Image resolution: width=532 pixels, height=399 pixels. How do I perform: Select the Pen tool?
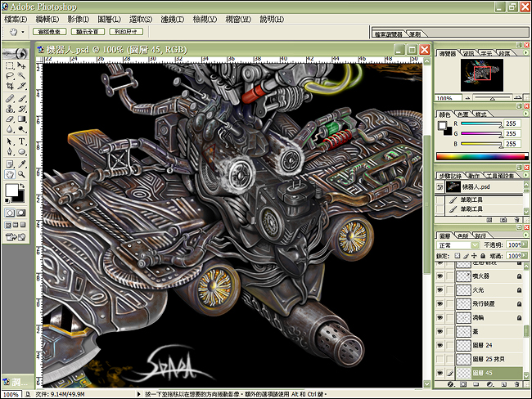pos(10,151)
